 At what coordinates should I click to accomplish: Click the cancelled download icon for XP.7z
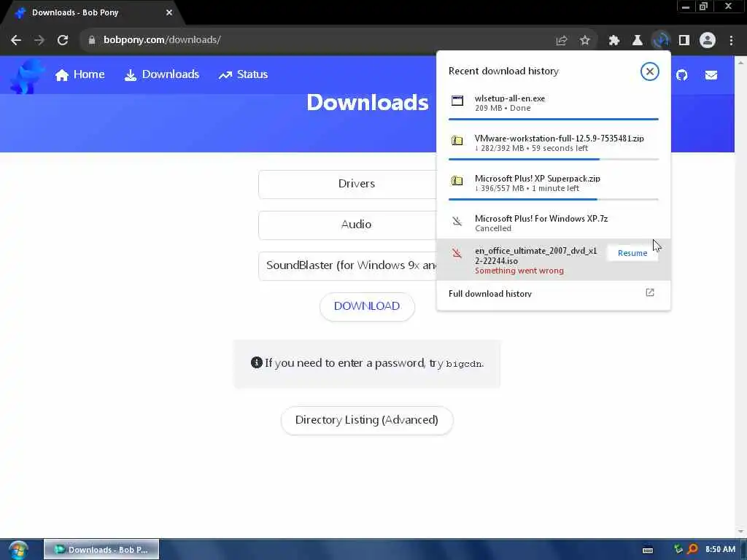tap(457, 221)
